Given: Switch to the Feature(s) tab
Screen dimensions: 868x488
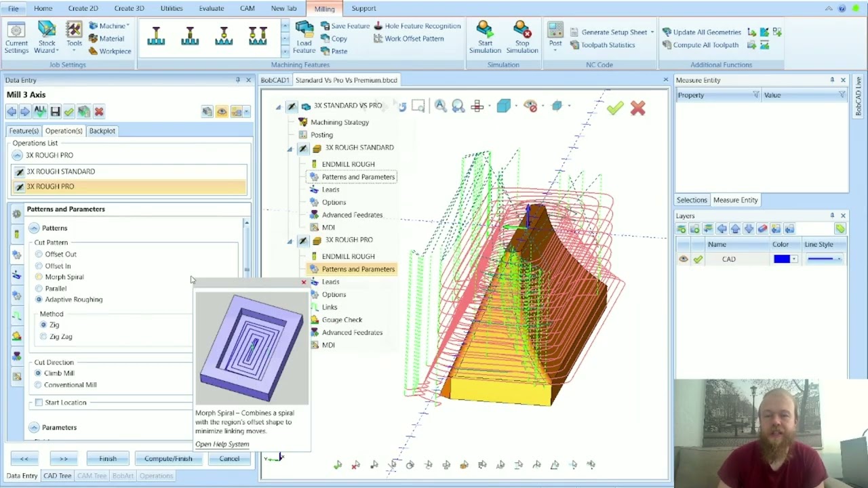Looking at the screenshot, I should coord(24,131).
